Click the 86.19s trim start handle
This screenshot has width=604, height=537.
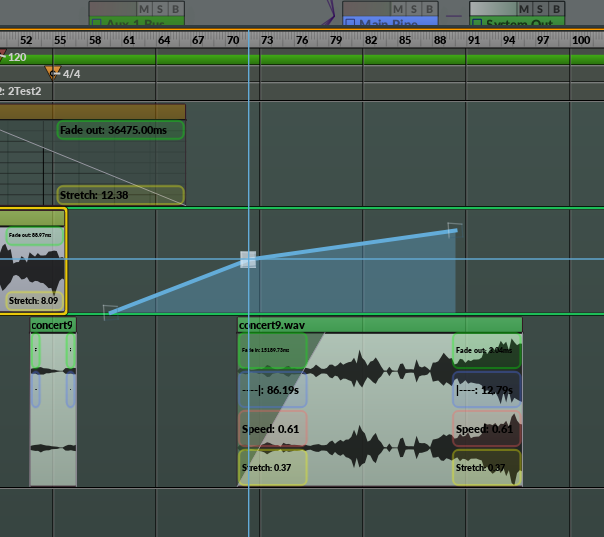tap(272, 390)
